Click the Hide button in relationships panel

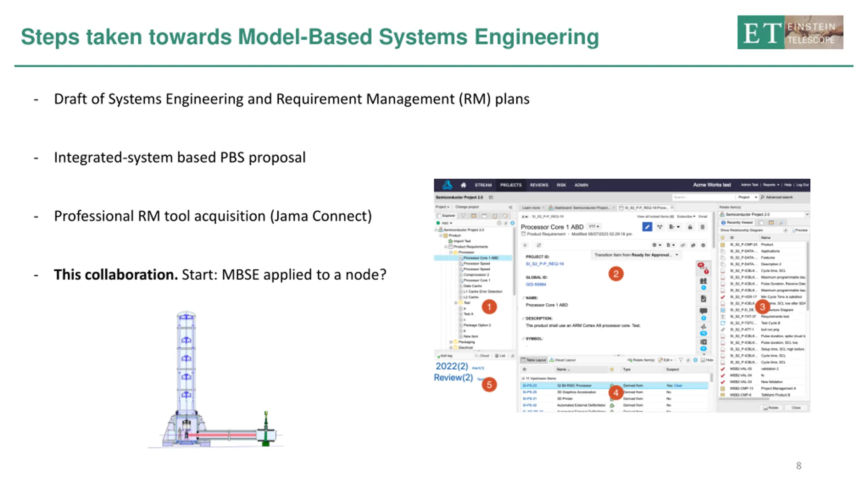[707, 360]
